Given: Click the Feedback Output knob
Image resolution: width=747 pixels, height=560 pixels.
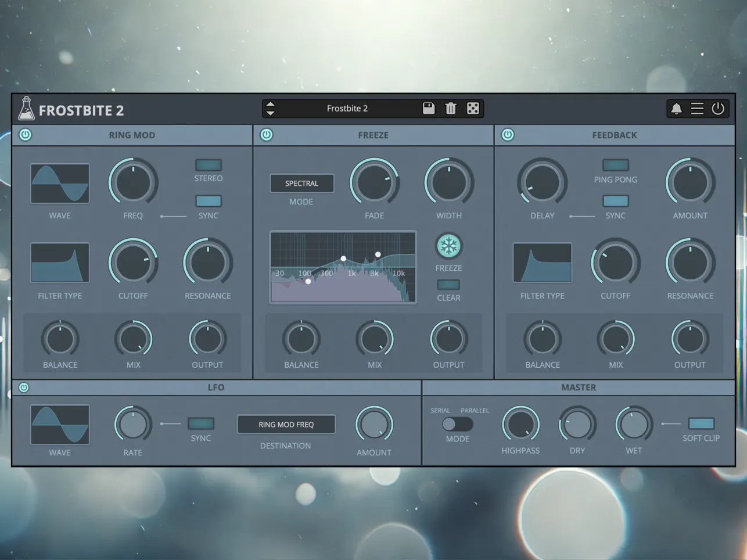Looking at the screenshot, I should pyautogui.click(x=690, y=339).
